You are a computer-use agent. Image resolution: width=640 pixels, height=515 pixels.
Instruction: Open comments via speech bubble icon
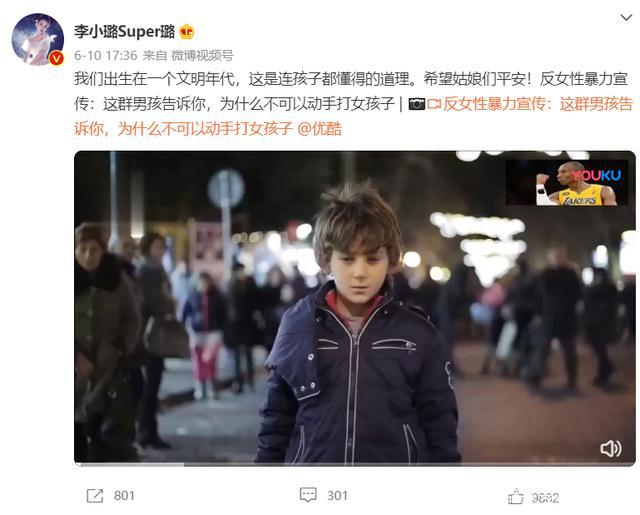[x=308, y=495]
